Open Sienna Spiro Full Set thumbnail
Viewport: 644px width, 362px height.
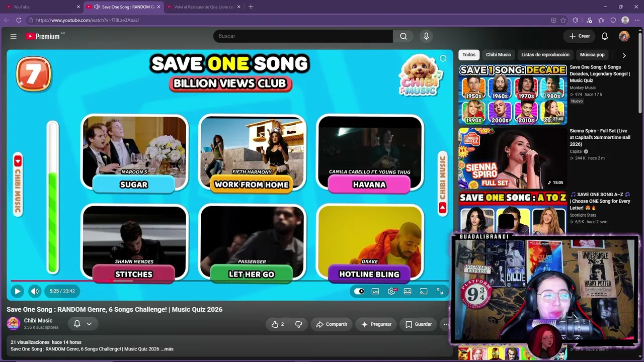tap(513, 158)
